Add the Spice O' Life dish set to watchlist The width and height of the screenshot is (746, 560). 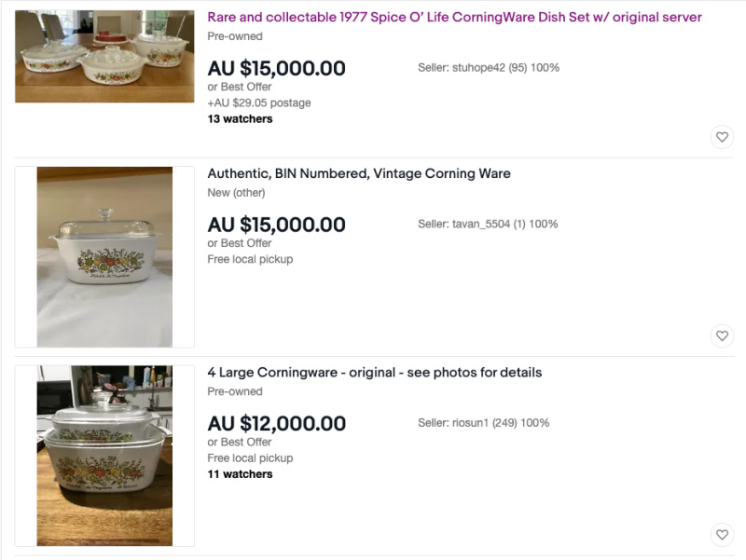[722, 136]
